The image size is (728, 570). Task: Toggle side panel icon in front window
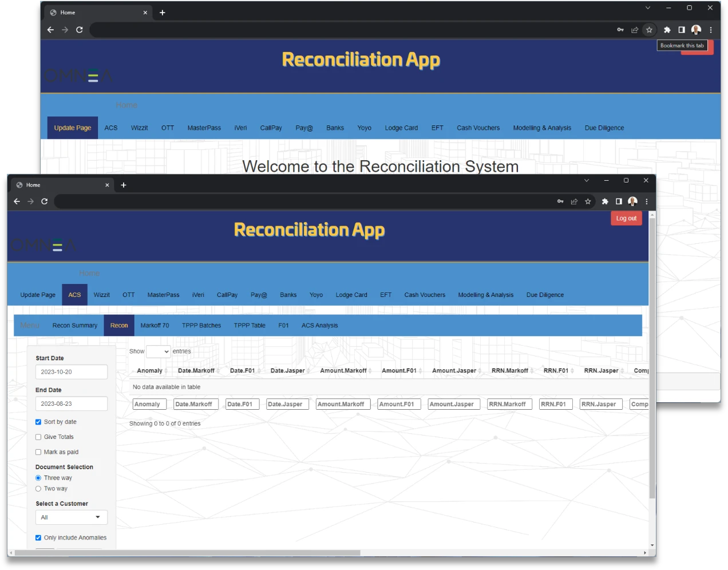tap(619, 201)
